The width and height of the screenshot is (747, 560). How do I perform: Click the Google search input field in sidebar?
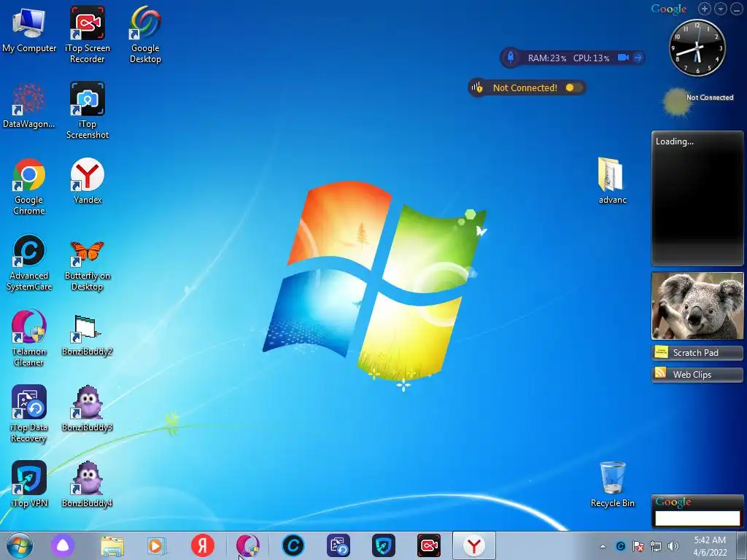coord(697,518)
